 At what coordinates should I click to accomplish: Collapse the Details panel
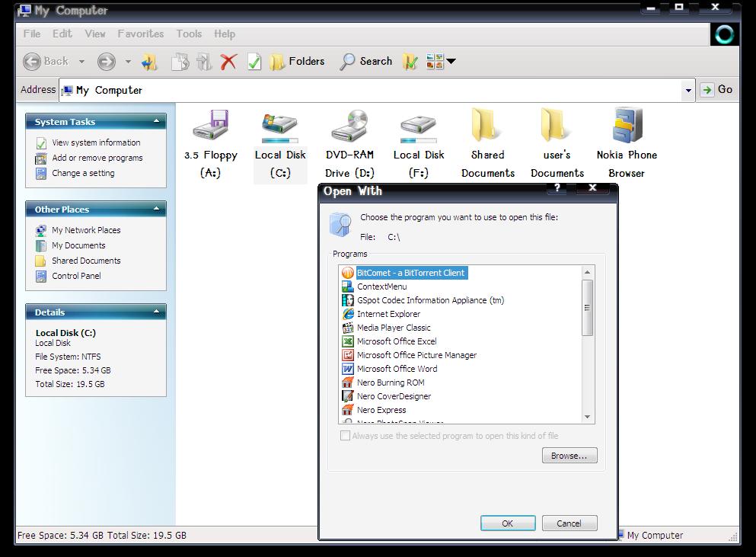coord(156,312)
